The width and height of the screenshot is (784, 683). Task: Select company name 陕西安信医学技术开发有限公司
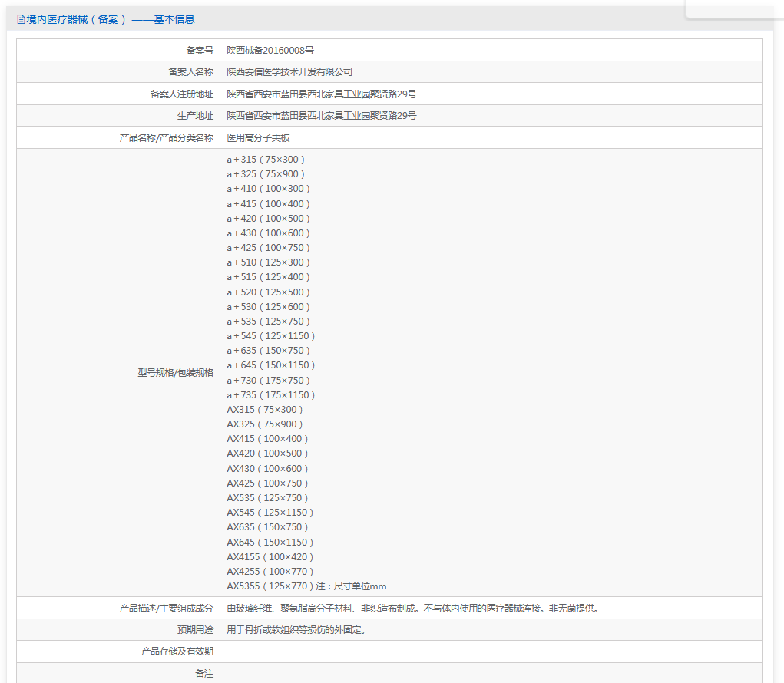(289, 72)
